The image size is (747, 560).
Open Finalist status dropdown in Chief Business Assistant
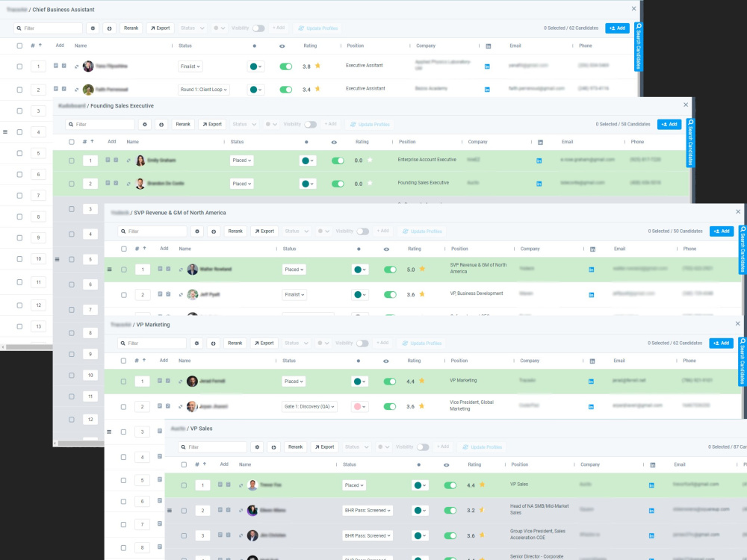tap(190, 66)
